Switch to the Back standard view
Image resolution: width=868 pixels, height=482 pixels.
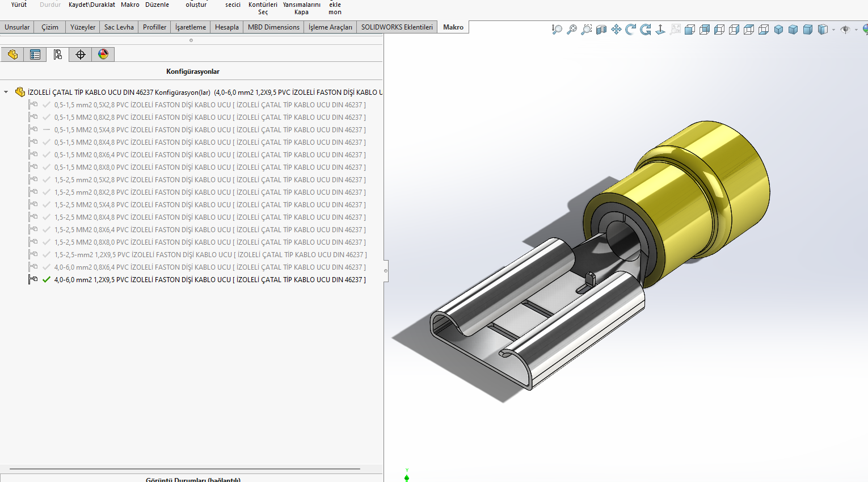705,30
